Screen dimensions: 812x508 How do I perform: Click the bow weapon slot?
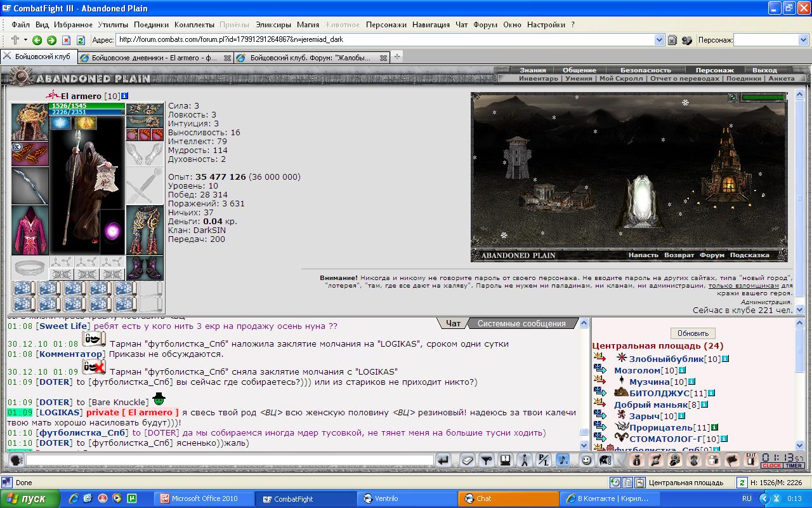click(30, 186)
